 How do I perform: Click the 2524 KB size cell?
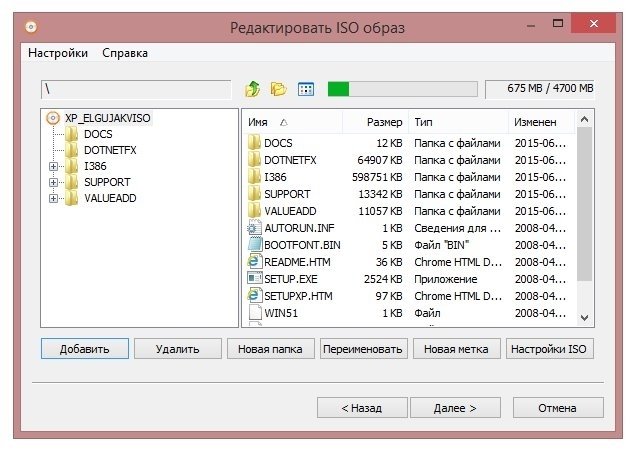click(x=383, y=279)
